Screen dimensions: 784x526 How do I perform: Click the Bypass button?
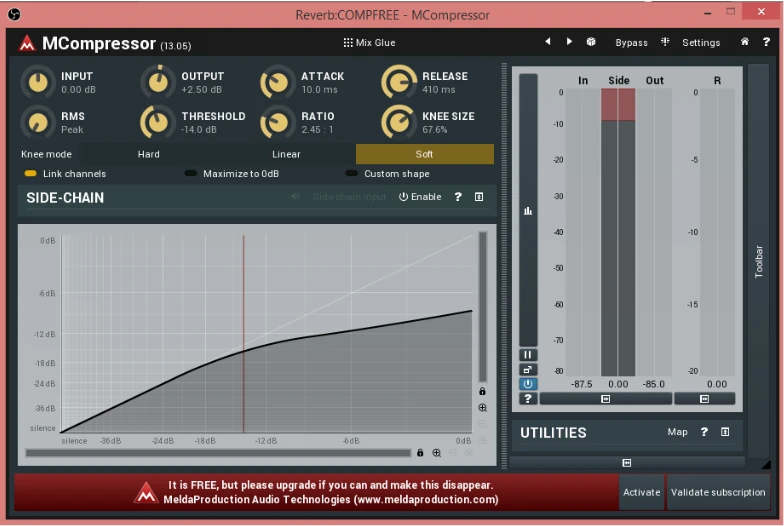(631, 43)
